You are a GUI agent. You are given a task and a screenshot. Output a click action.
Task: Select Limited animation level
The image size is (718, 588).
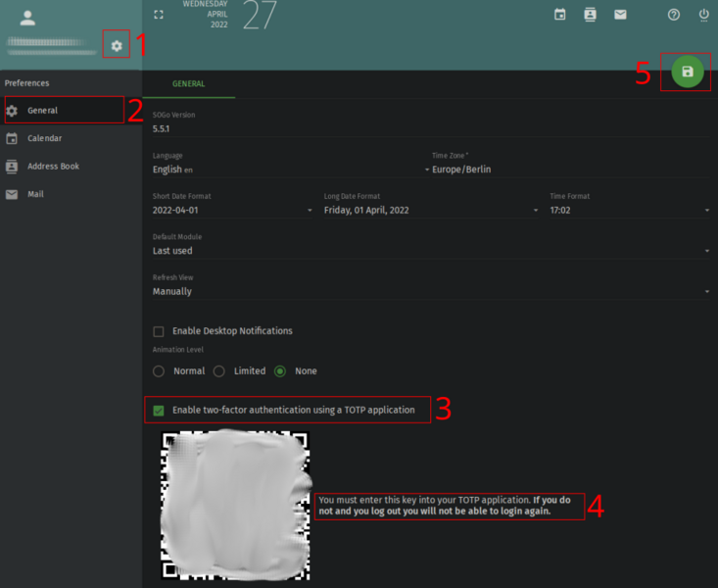pyautogui.click(x=218, y=370)
